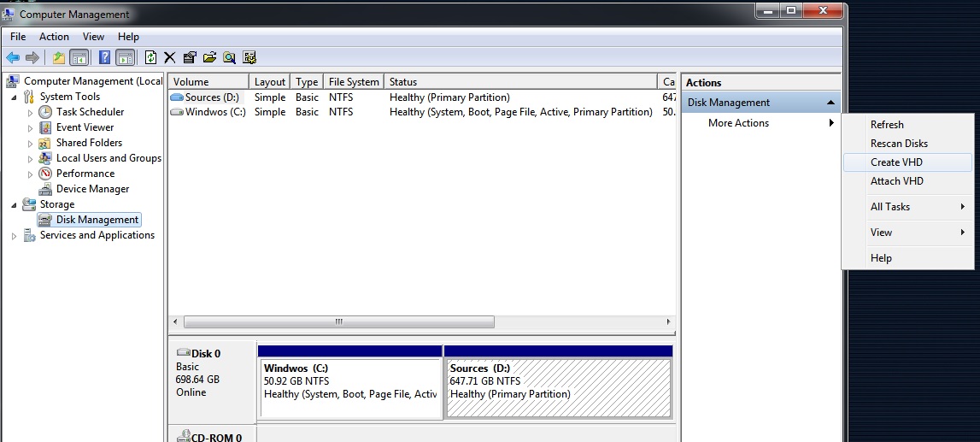
Task: Select the Sources (D:) 647.71 GB partition block
Action: click(x=558, y=381)
